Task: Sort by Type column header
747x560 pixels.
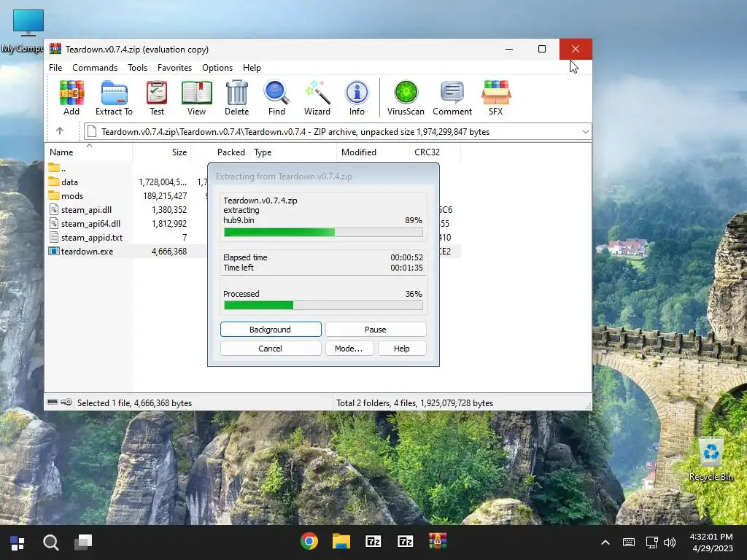Action: tap(293, 152)
